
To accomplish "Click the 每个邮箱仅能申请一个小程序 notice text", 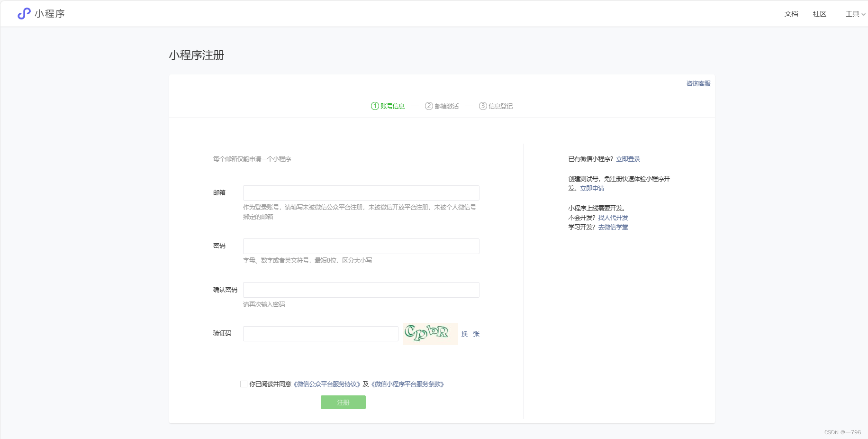I will click(x=252, y=159).
